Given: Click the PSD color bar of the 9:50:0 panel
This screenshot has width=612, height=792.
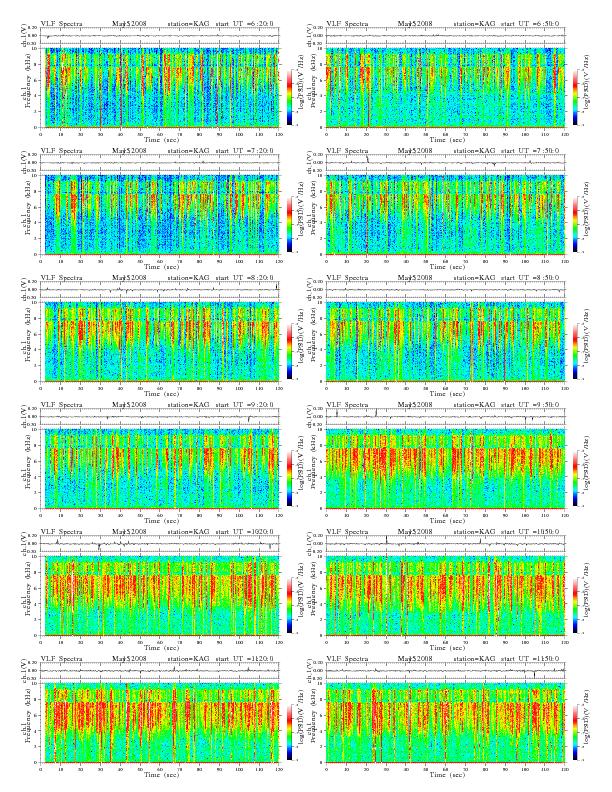Looking at the screenshot, I should [x=576, y=478].
